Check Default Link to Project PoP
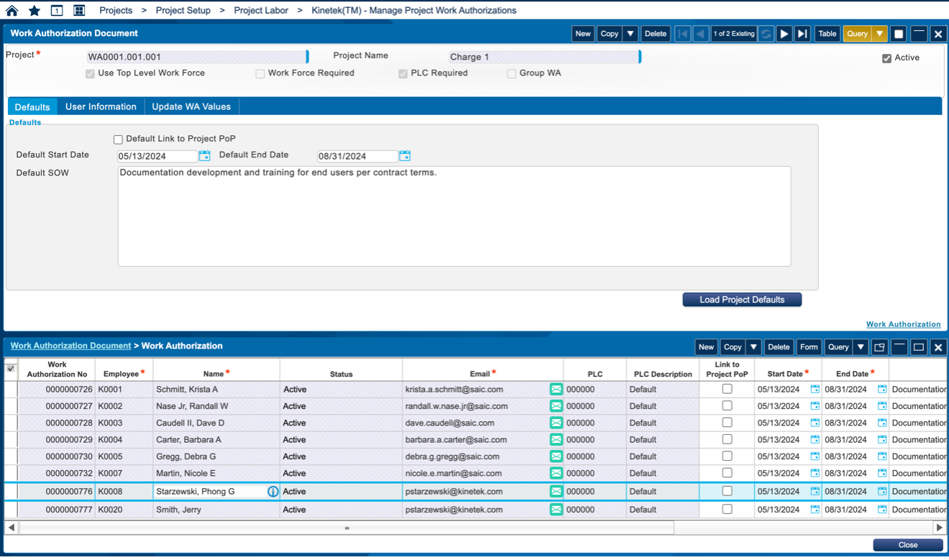The image size is (949, 560). pos(118,139)
